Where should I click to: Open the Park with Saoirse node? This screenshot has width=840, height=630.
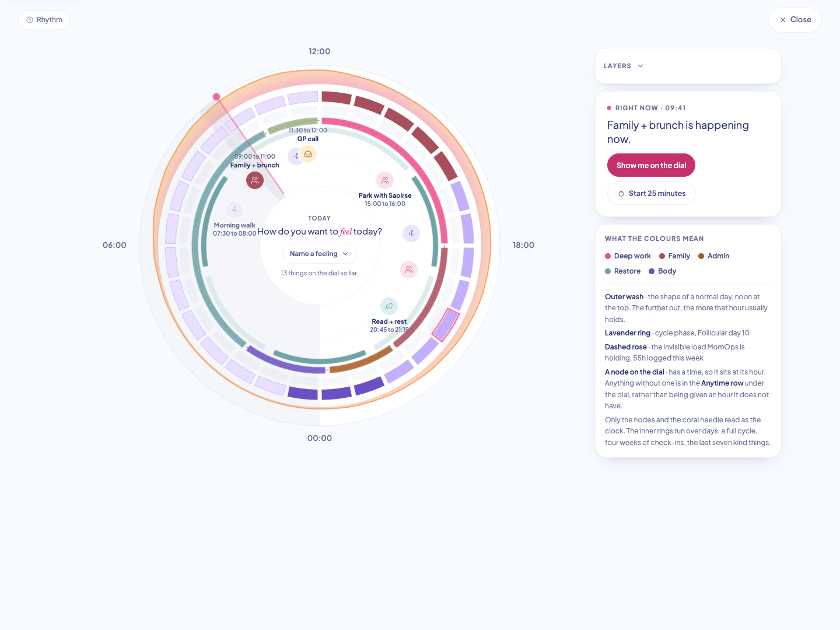[385, 180]
